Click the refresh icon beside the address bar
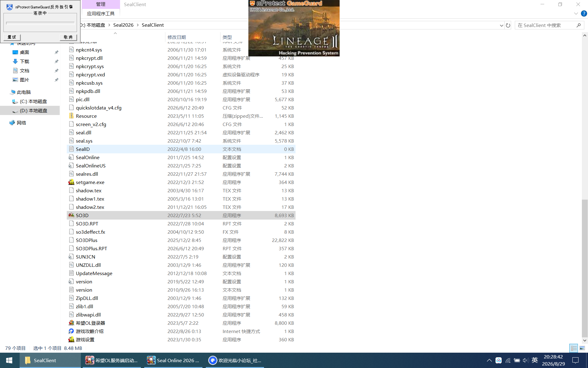The image size is (588, 368). 508,25
